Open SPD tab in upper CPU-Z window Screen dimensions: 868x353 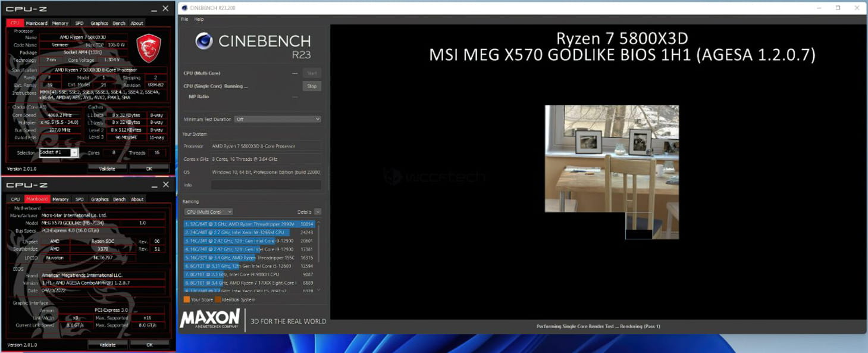pos(79,23)
